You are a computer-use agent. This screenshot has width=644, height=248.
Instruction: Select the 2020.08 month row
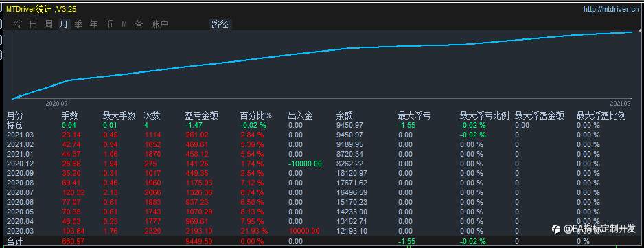(x=322, y=183)
